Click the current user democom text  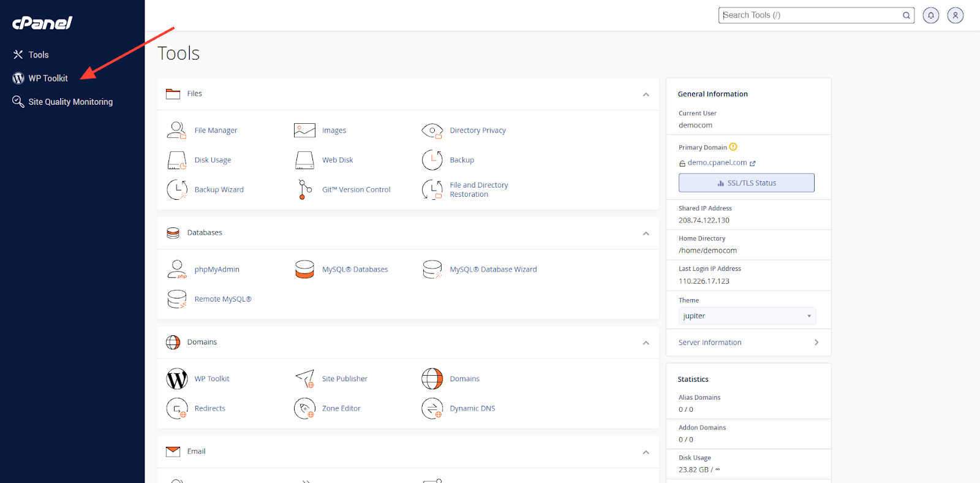pyautogui.click(x=695, y=125)
